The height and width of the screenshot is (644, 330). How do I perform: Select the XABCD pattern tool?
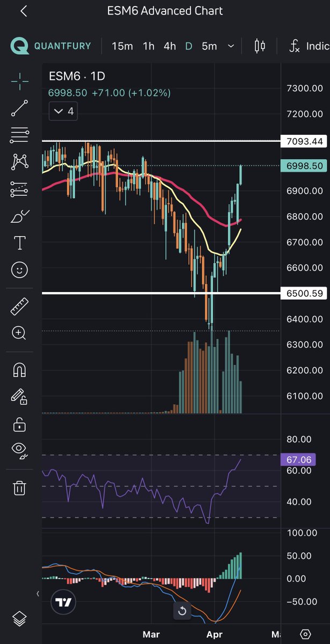click(19, 162)
